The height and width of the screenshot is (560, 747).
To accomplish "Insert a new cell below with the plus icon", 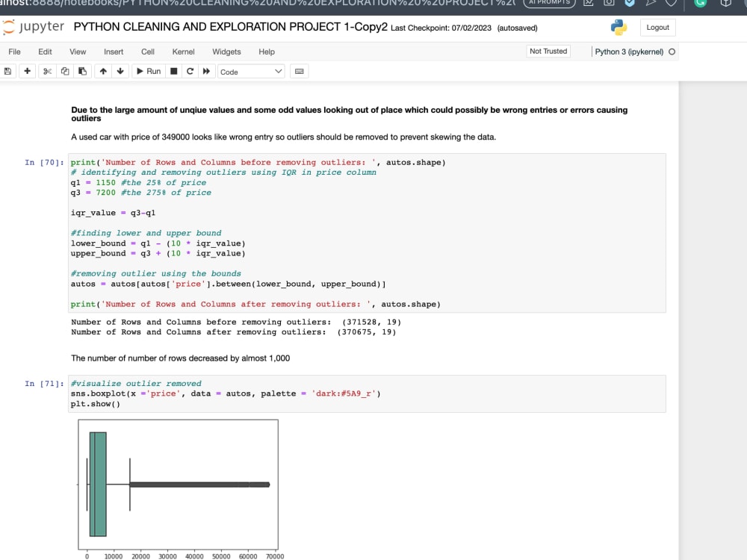I will (x=27, y=71).
